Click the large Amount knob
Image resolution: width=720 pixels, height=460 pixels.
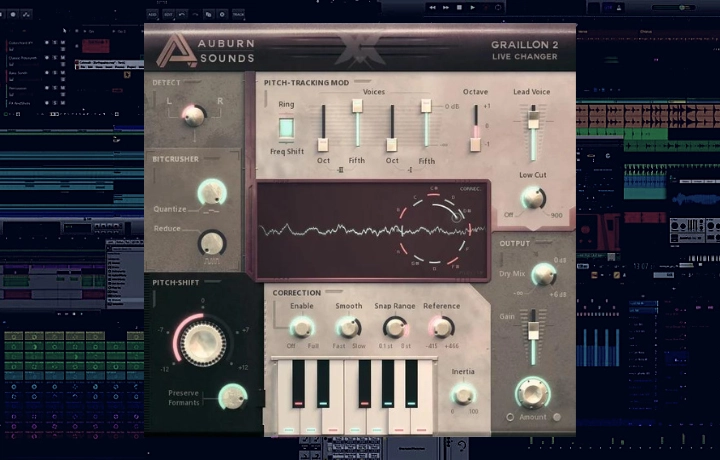[x=533, y=393]
